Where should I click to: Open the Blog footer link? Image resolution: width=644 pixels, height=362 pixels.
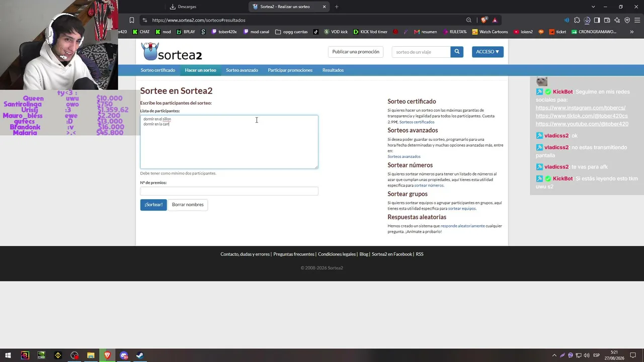[364, 254]
